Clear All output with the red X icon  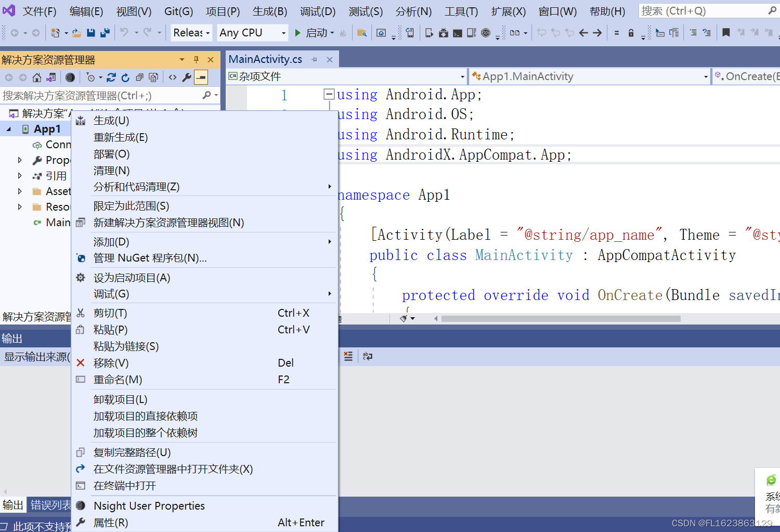(x=348, y=356)
